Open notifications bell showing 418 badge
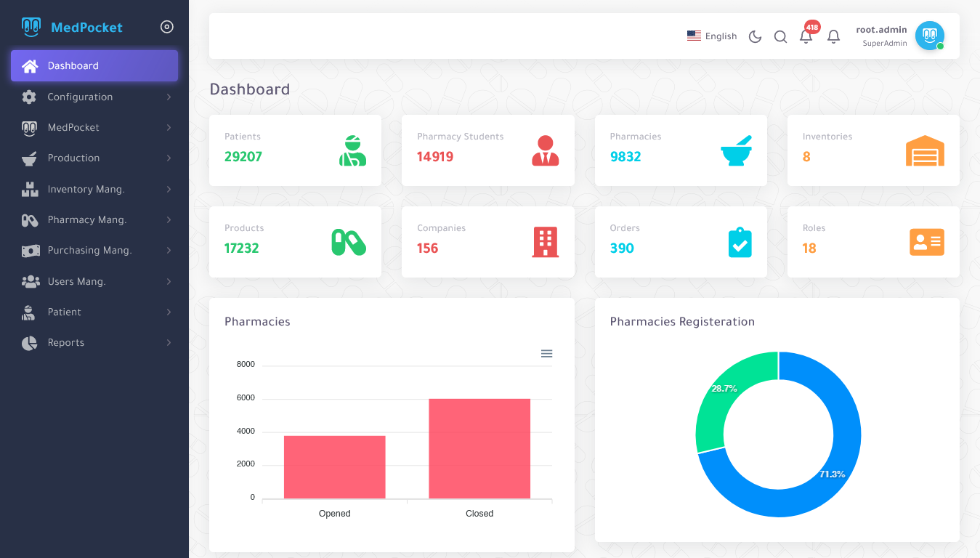This screenshot has height=558, width=980. (806, 36)
